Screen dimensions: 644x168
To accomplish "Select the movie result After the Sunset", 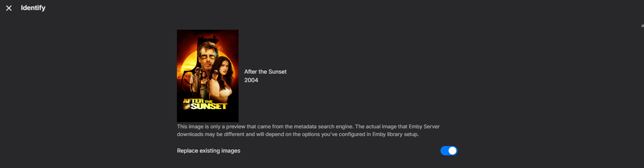I will tap(265, 72).
